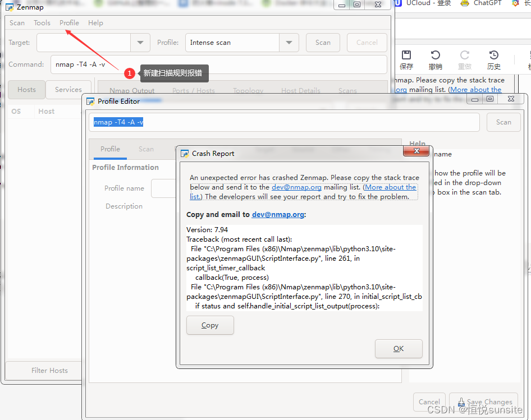Click the Copy button in Crash Report
This screenshot has width=531, height=420.
pyautogui.click(x=210, y=325)
